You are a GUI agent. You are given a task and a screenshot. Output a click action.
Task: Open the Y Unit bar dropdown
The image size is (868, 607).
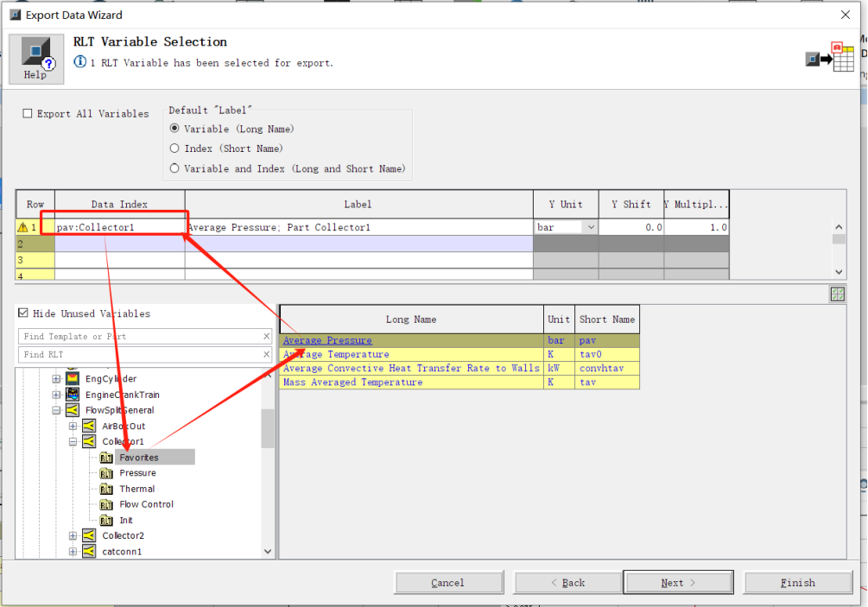591,227
